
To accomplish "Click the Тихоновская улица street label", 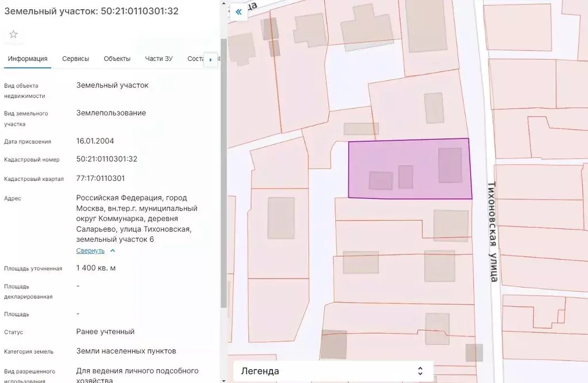I will click(x=492, y=231).
